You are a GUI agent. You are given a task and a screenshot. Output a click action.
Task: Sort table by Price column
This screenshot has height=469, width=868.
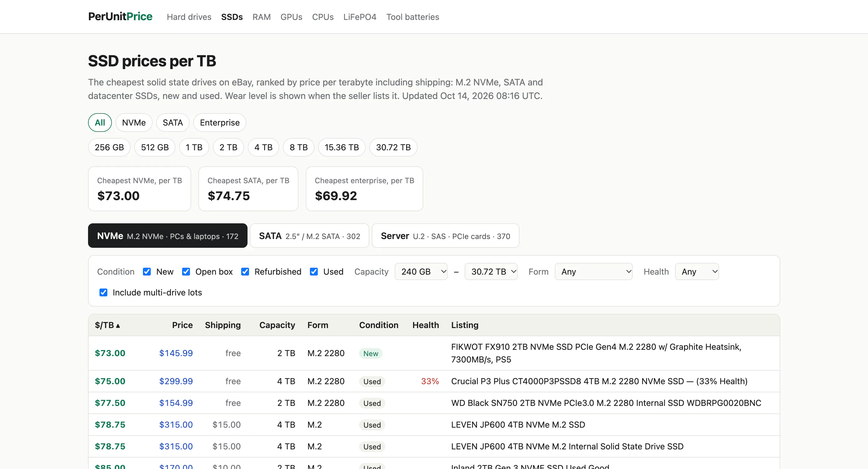pyautogui.click(x=182, y=325)
